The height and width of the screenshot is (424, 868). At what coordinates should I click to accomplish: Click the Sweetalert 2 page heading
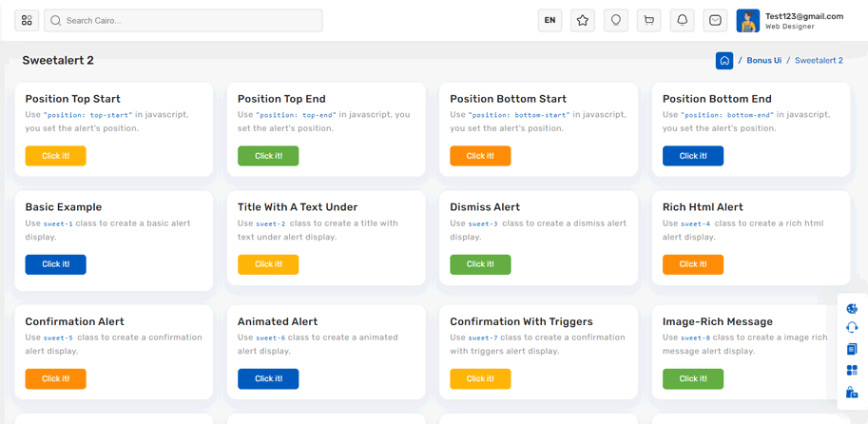(x=58, y=60)
